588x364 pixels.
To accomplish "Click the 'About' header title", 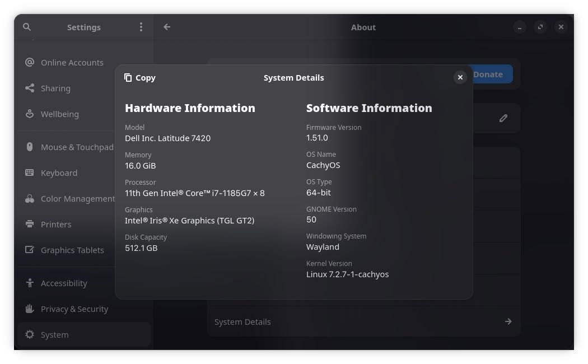I will tap(363, 27).
